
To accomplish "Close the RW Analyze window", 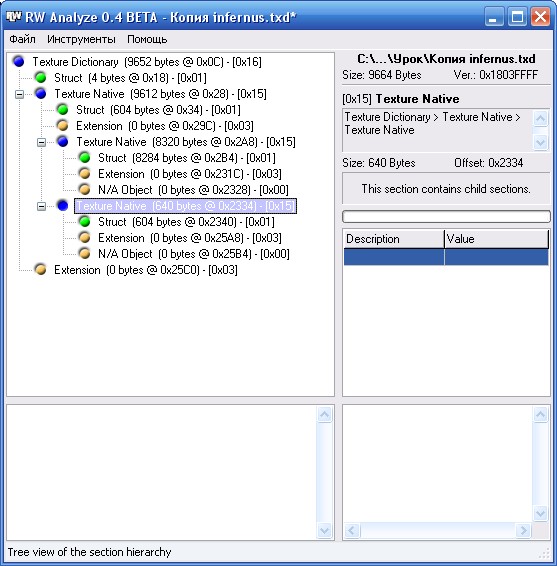I will (x=540, y=17).
